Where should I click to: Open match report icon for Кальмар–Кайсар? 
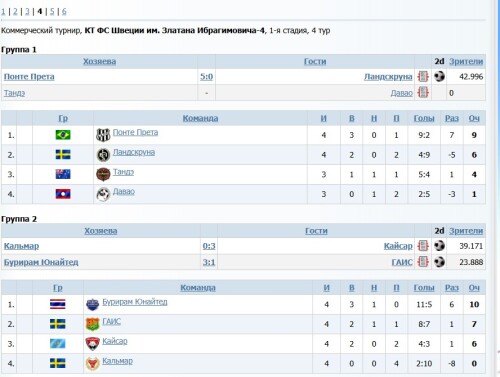423,246
